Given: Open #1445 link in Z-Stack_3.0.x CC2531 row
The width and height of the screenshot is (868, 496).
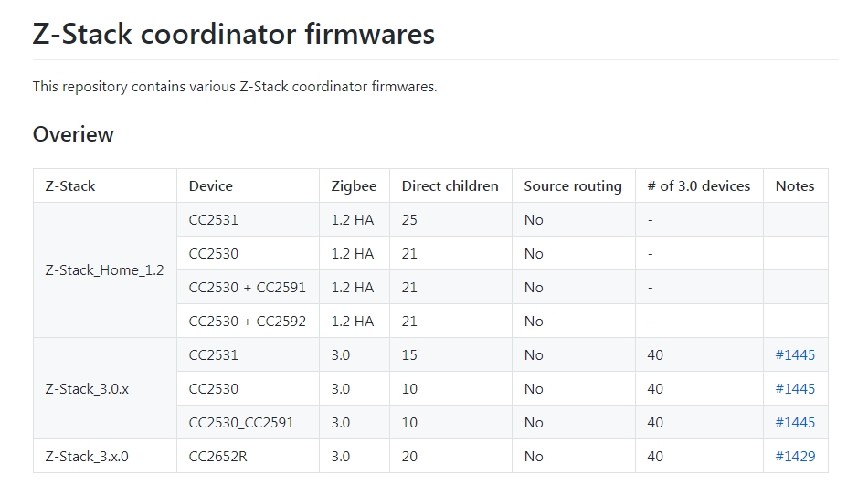Looking at the screenshot, I should point(795,354).
